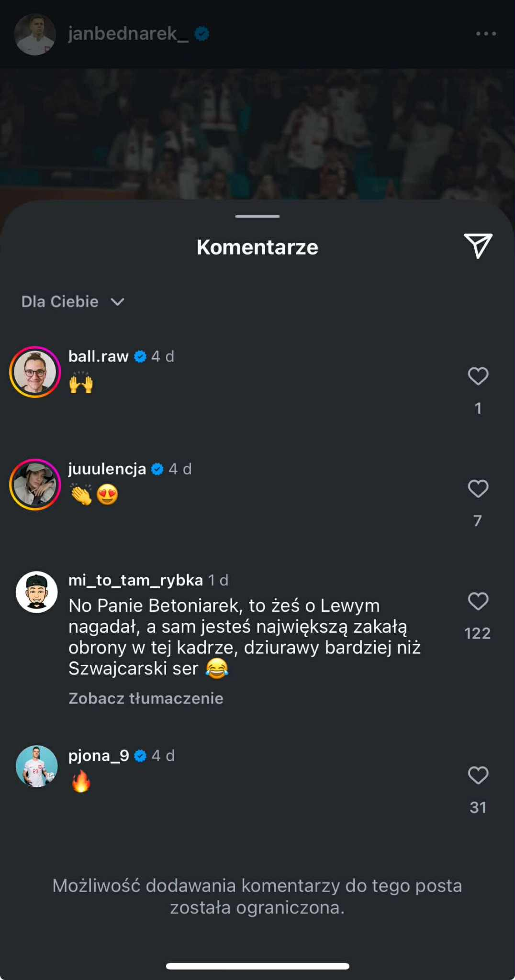This screenshot has width=515, height=980.
Task: Tap mi_to_tam_rybka's avatar
Action: point(36,592)
